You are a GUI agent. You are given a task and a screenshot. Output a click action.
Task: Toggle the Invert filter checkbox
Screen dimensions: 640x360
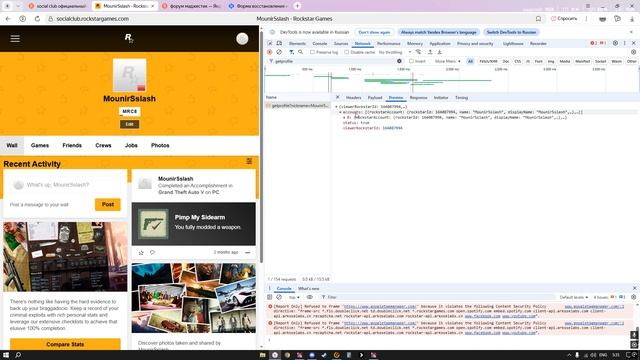(411, 61)
